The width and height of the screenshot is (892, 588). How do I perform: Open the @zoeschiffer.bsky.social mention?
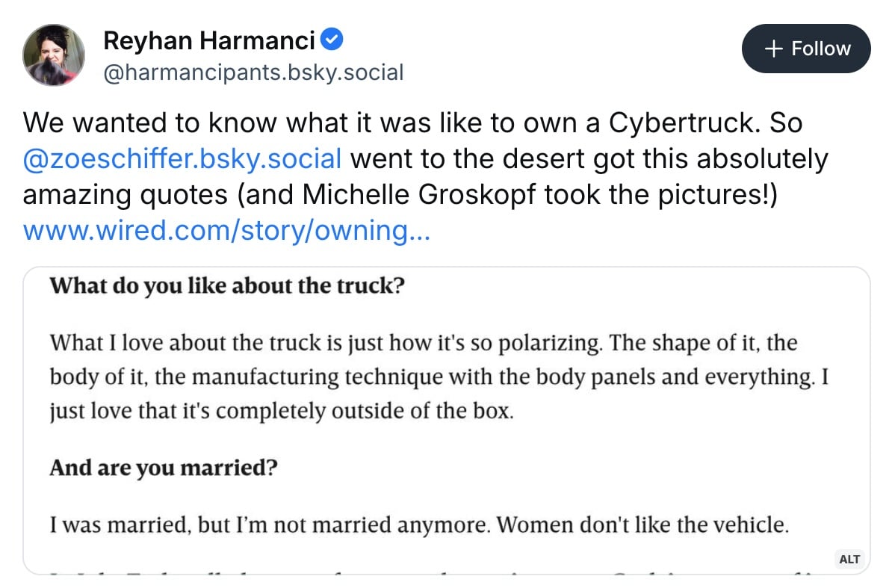182,159
